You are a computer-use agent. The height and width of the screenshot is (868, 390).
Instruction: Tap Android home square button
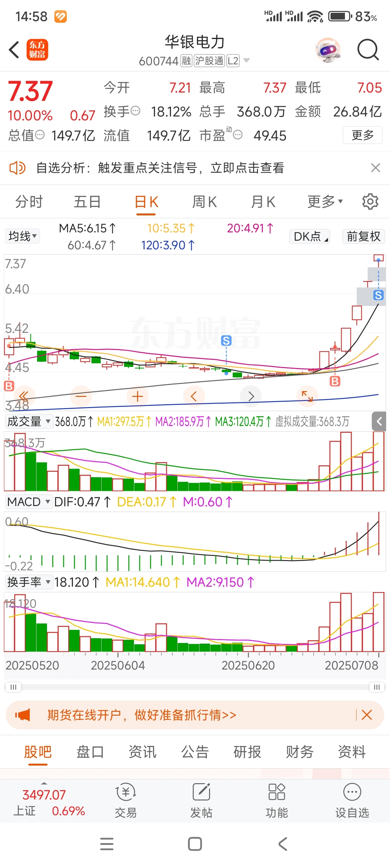point(195,844)
